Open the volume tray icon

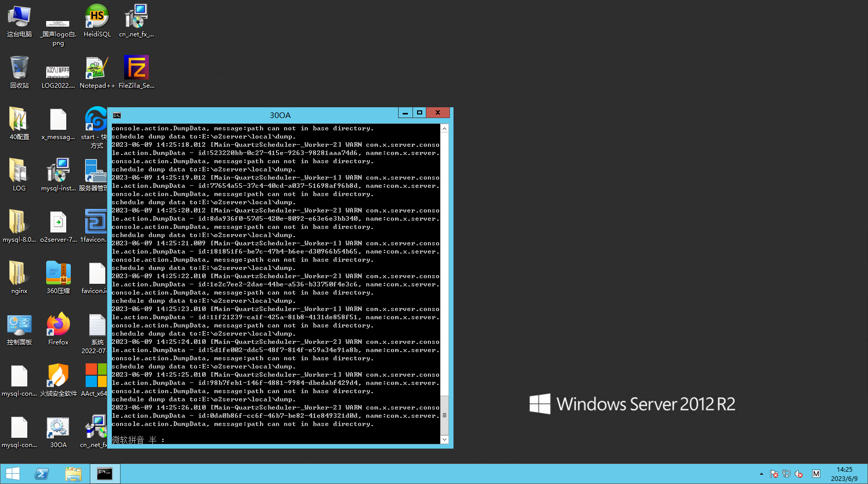799,474
